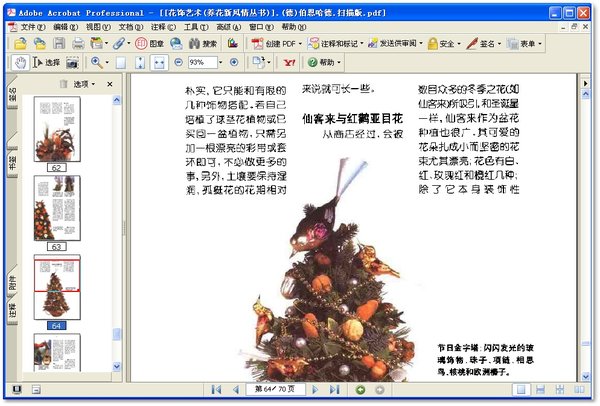Switch to Continuous-Facing layout

560,390
